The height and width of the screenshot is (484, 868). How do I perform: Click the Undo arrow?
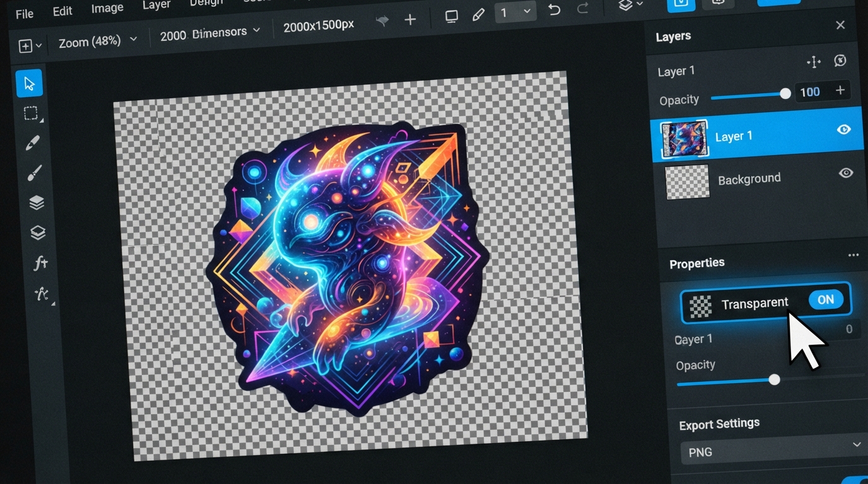[554, 9]
